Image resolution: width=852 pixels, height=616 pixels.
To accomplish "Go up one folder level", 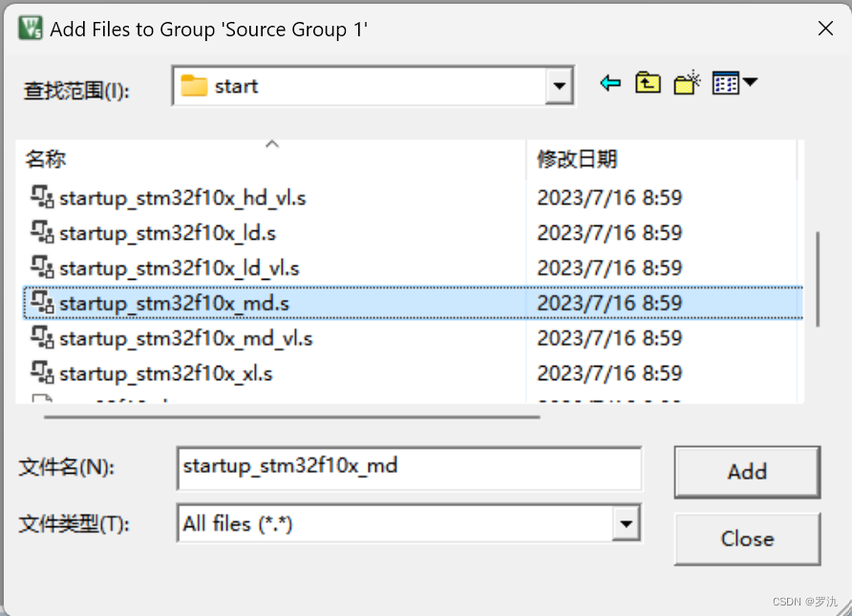I will click(648, 83).
